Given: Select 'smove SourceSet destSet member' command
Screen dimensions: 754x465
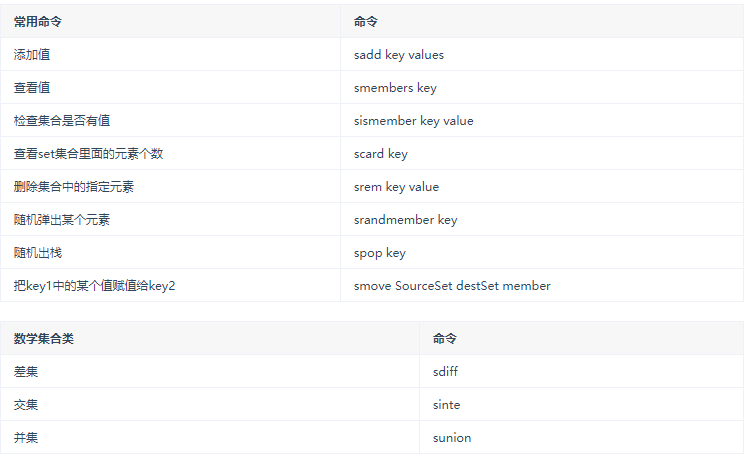Looking at the screenshot, I should coord(452,286).
